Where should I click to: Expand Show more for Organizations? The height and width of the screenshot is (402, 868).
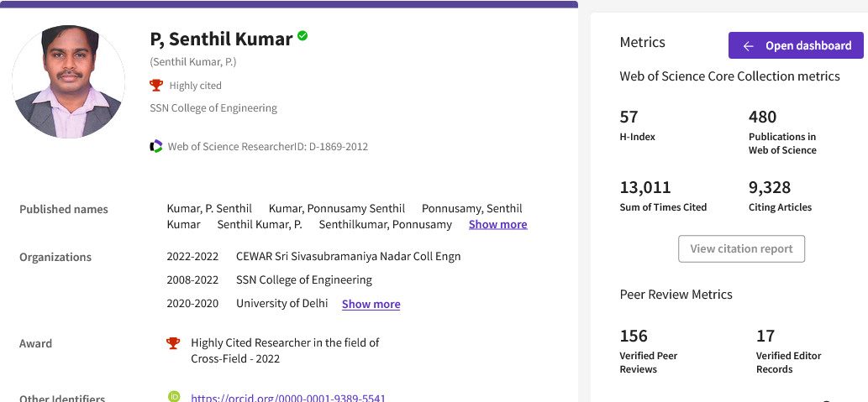tap(371, 304)
